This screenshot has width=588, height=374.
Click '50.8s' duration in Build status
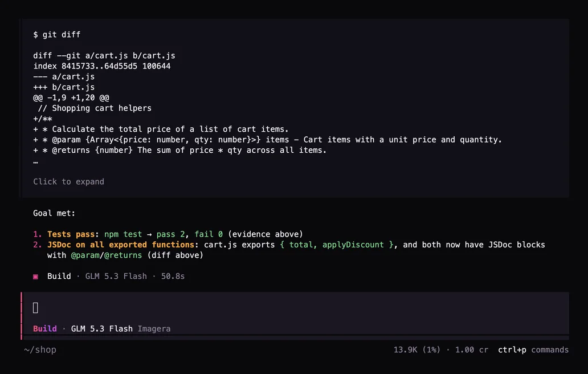point(173,276)
